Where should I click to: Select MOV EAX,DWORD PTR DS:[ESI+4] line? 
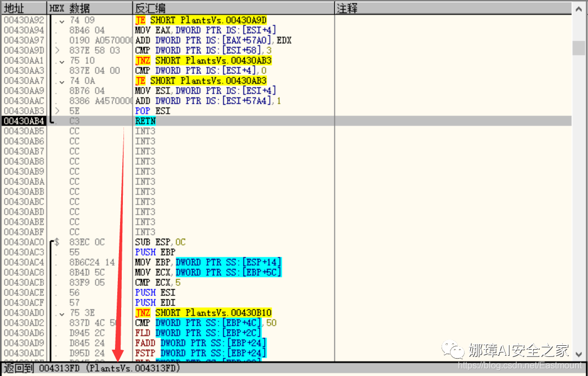point(205,30)
